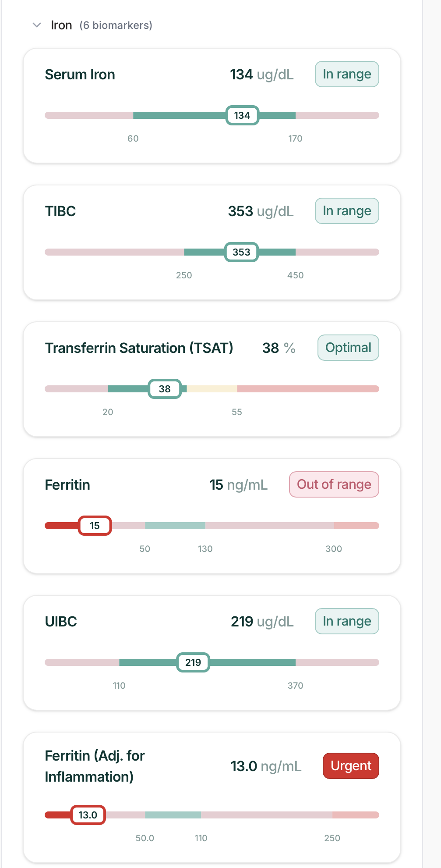The height and width of the screenshot is (868, 441).
Task: Click the Iron section heading
Action: point(61,25)
